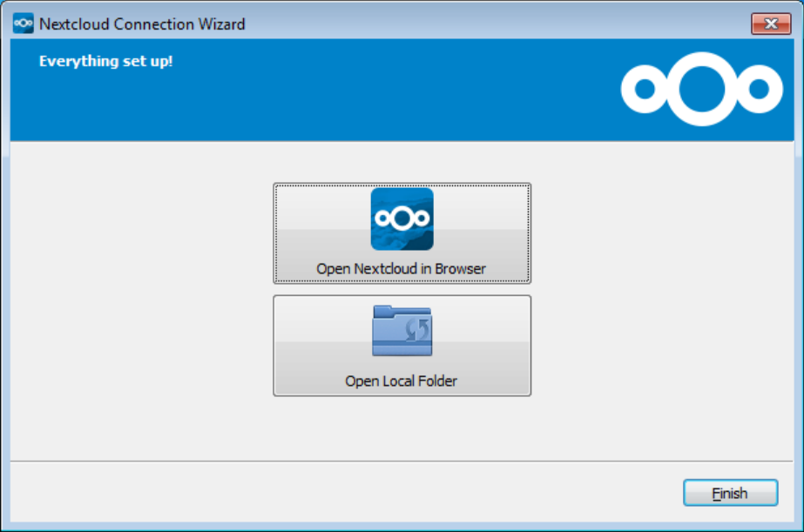Click the blue Nextcloud icon above the browser label
Viewport: 804px width, 532px height.
pos(402,219)
